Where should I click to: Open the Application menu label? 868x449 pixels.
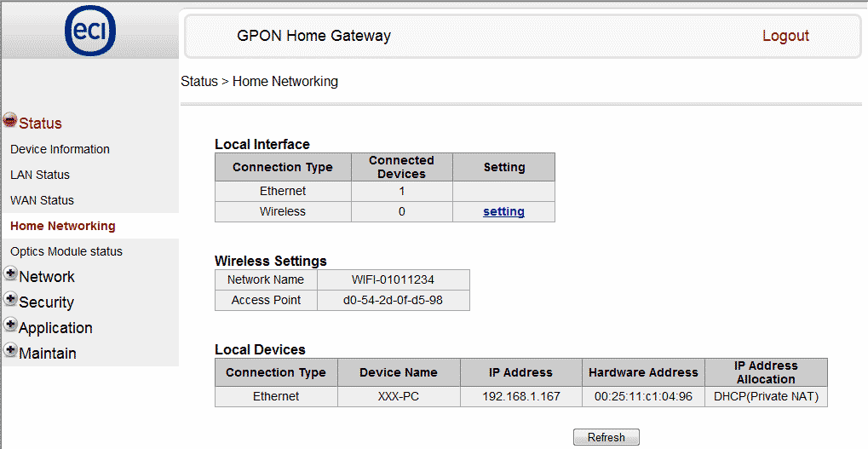55,328
